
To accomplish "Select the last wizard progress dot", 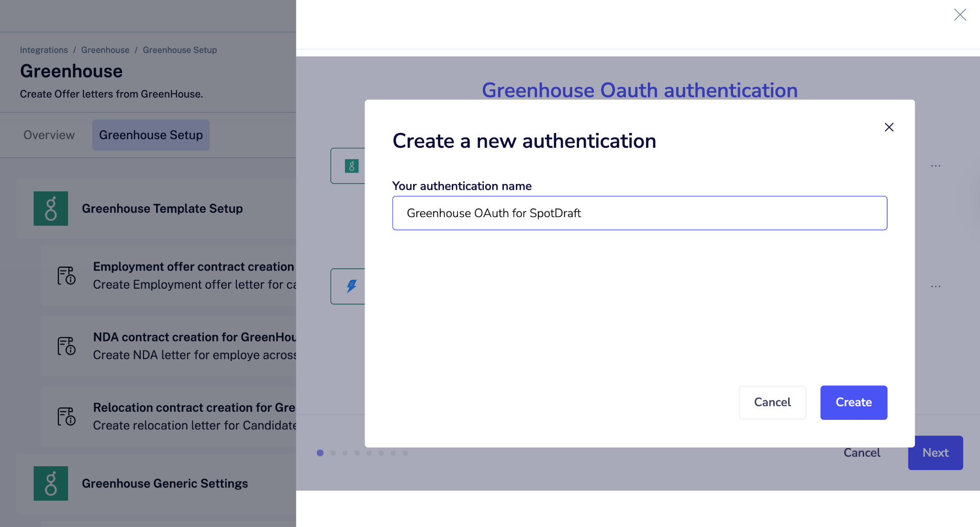I will click(x=405, y=453).
